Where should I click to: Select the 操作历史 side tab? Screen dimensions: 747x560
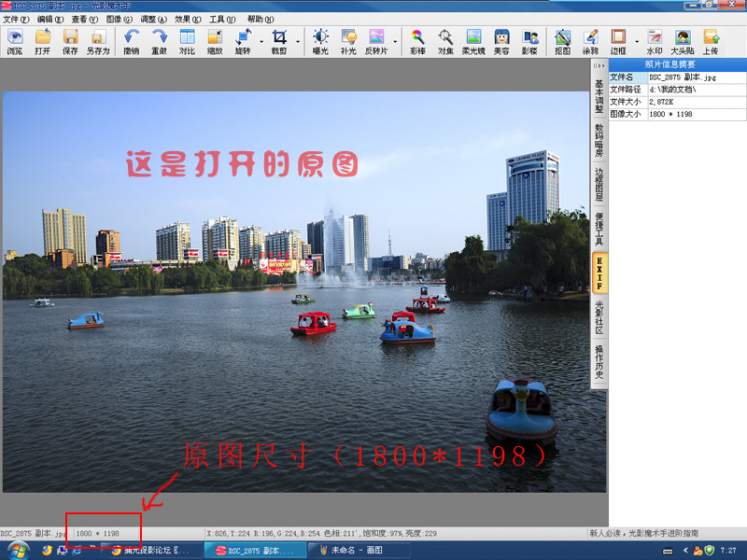click(599, 361)
